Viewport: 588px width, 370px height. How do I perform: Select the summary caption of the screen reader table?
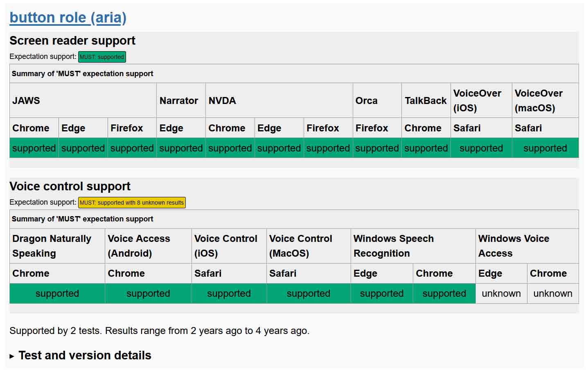(x=294, y=74)
